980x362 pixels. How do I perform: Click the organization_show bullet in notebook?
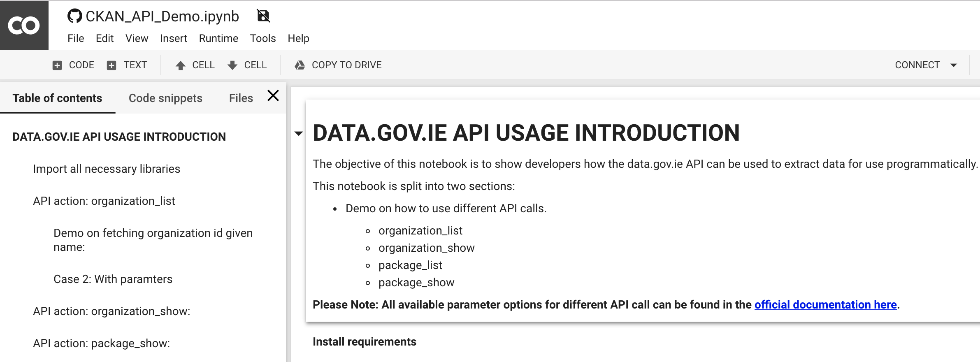click(427, 248)
